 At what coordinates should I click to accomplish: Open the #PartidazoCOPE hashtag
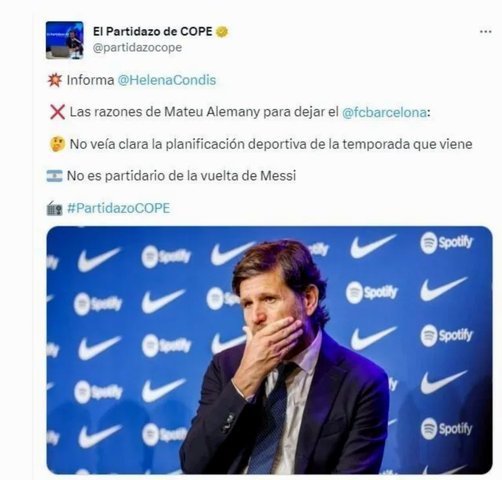pyautogui.click(x=119, y=208)
